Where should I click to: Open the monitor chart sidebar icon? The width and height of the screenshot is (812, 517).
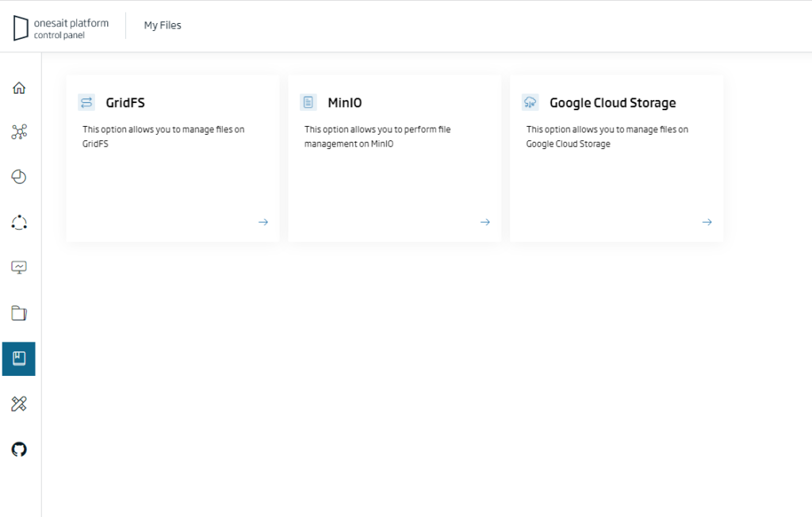[x=19, y=267]
